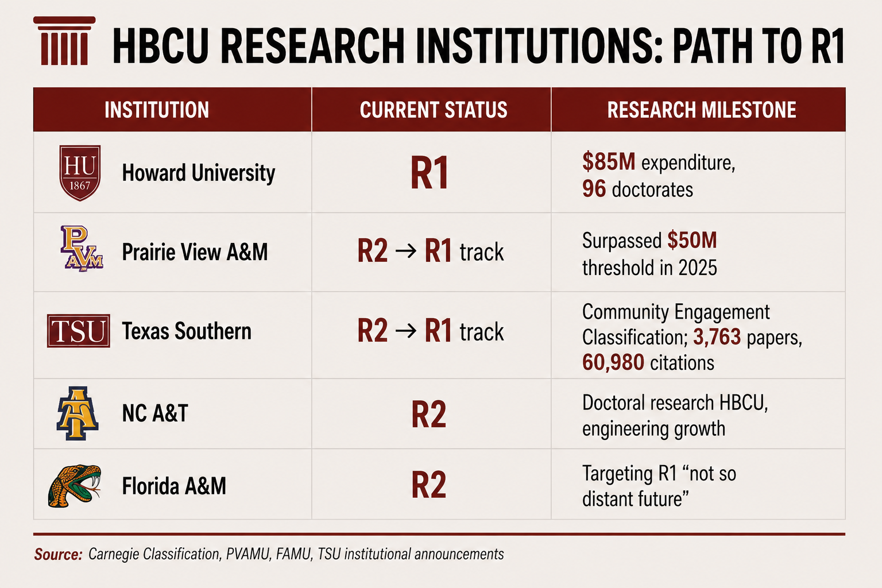Click the Florida A&M rattlesnake logo
The image size is (882, 588).
pyautogui.click(x=75, y=486)
